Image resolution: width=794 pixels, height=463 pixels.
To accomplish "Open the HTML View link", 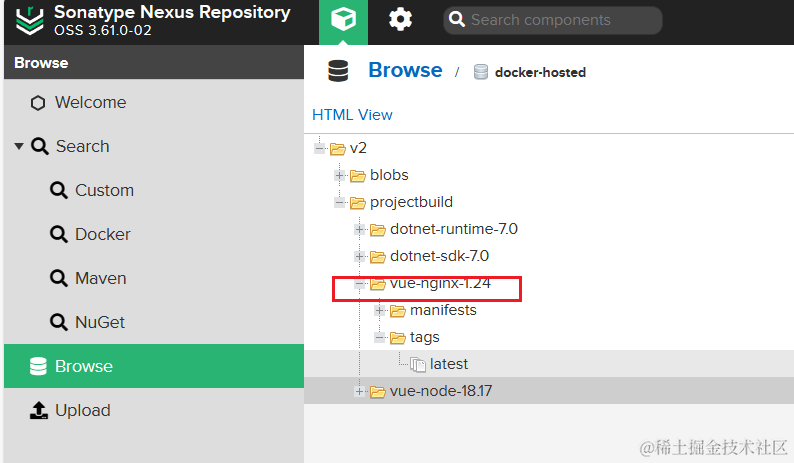I will click(x=352, y=115).
